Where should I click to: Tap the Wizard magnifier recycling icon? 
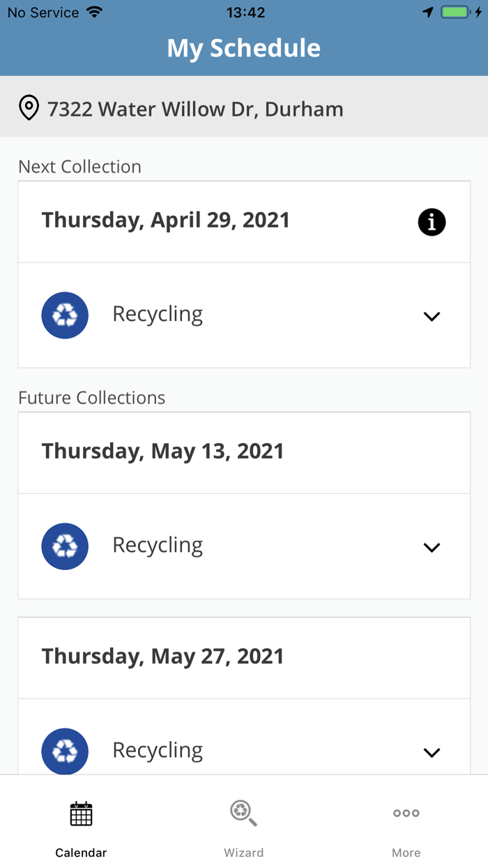point(243,811)
